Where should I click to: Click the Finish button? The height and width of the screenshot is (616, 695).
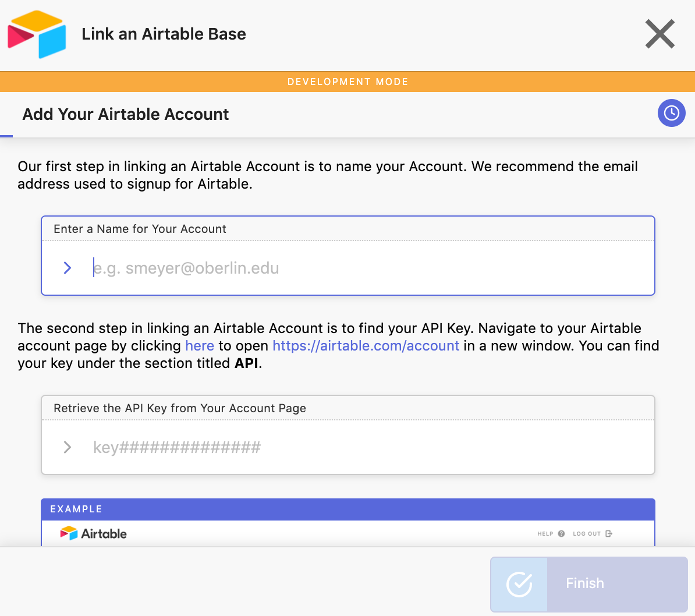point(588,584)
